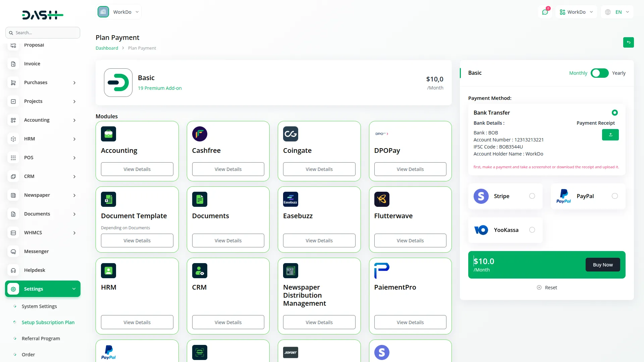The image size is (644, 362).
Task: Toggle Monthly/Yearly billing switch
Action: point(599,73)
